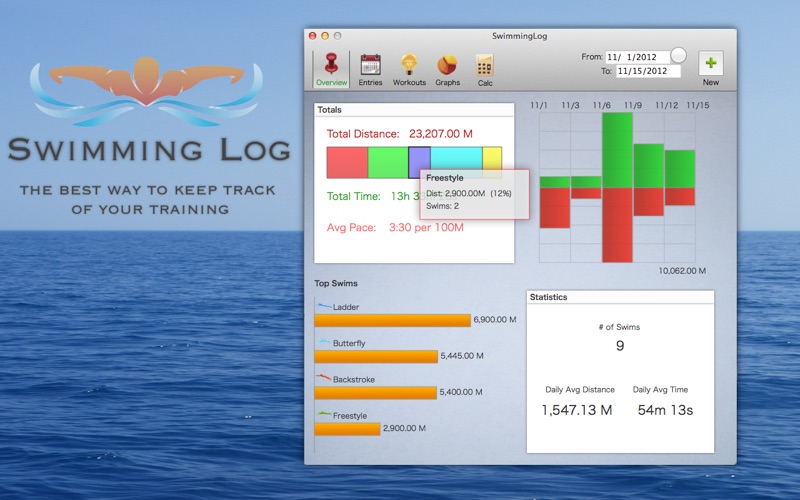Click the 6,900.00 M Ladder value
Screen dimensions: 800x500
tap(495, 319)
